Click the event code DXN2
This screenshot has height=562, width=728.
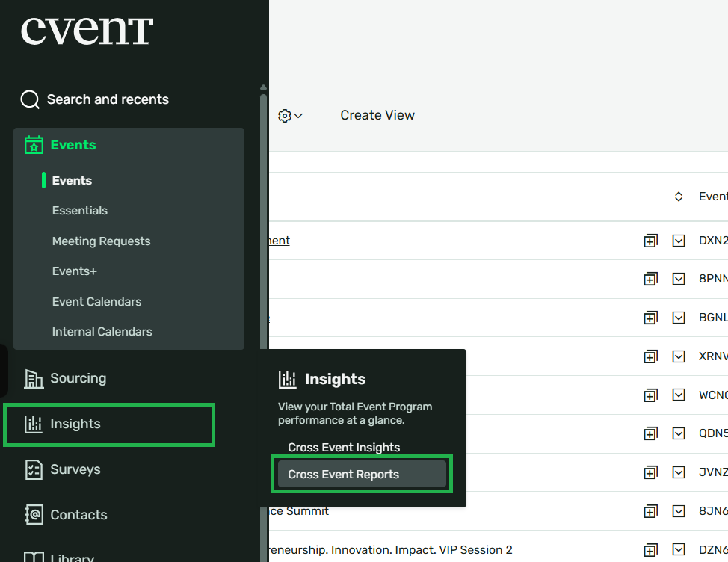click(x=713, y=241)
